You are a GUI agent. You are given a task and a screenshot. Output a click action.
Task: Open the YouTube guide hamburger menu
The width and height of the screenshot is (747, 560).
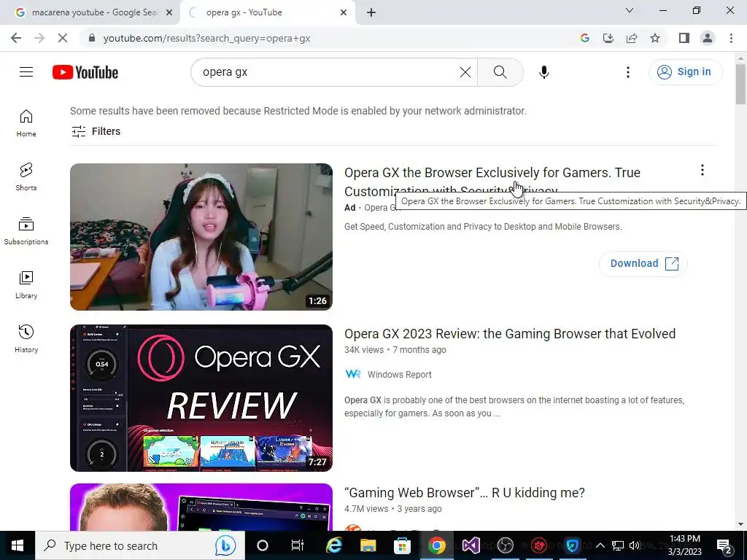click(x=26, y=72)
